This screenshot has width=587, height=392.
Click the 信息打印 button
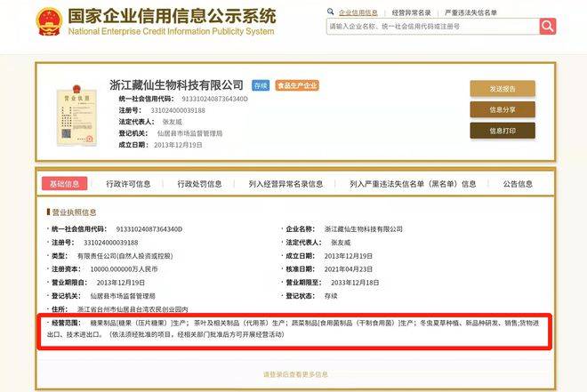[503, 131]
